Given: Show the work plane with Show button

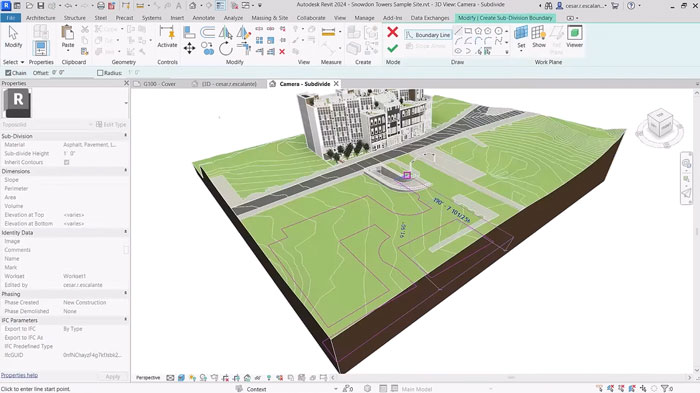Looking at the screenshot, I should coord(539,37).
